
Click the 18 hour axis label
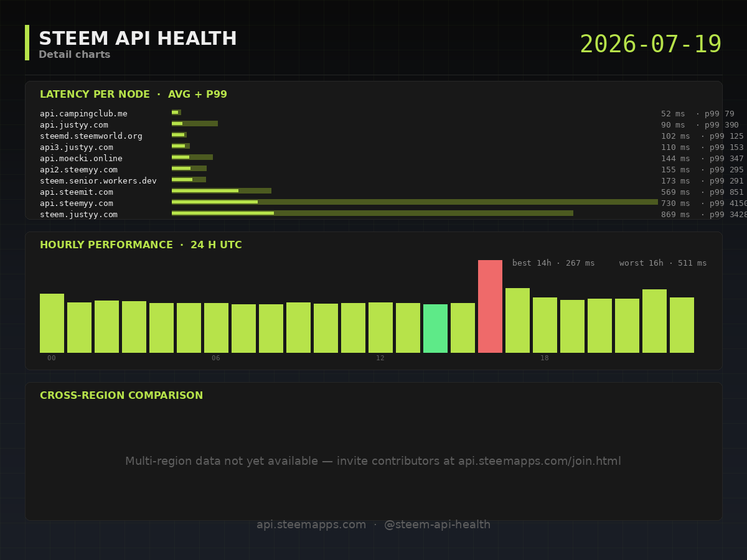click(545, 358)
